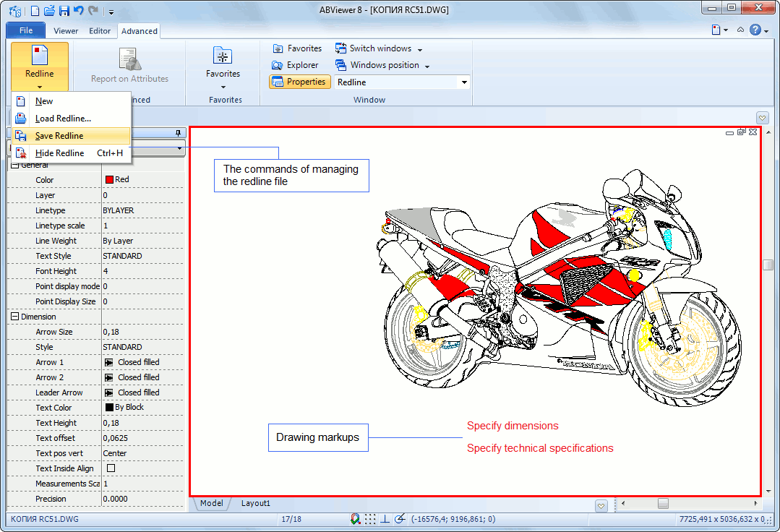Collapse the General property group
Viewport: 780px width, 532px height.
(15, 165)
